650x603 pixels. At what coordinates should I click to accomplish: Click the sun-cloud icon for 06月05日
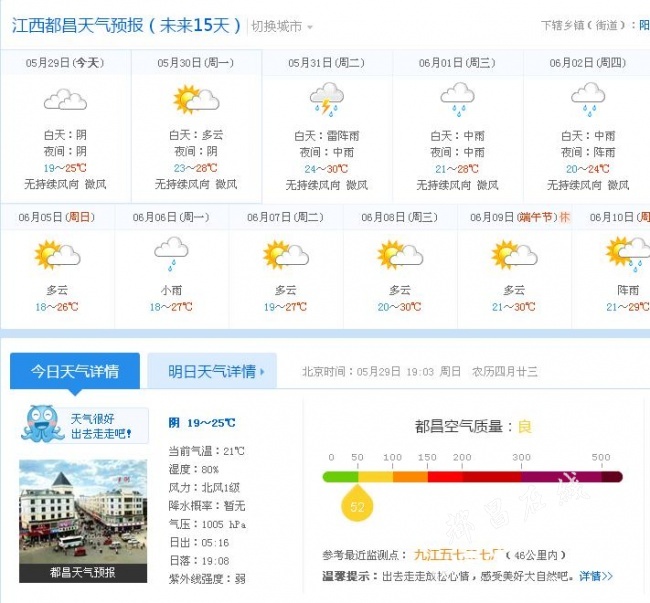[x=57, y=254]
